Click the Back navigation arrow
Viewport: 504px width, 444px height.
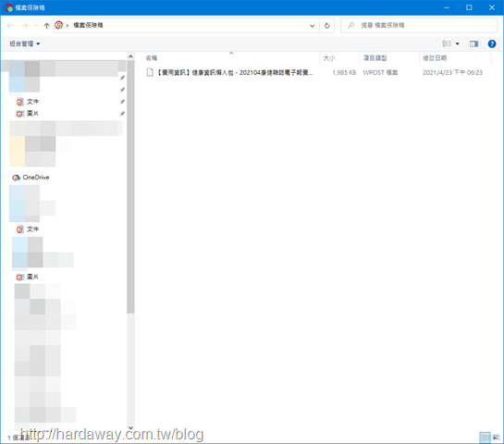click(x=10, y=25)
